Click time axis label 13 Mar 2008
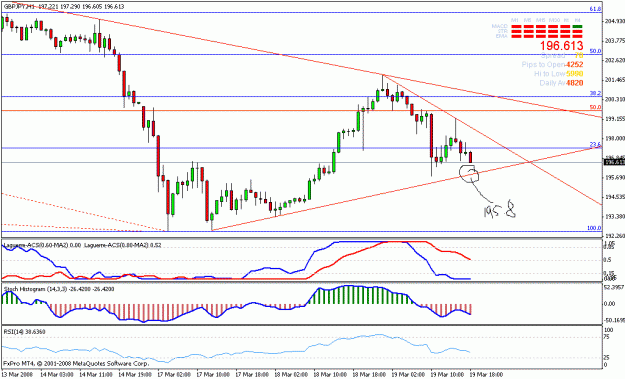Image resolution: width=625 pixels, height=379 pixels. 17,375
